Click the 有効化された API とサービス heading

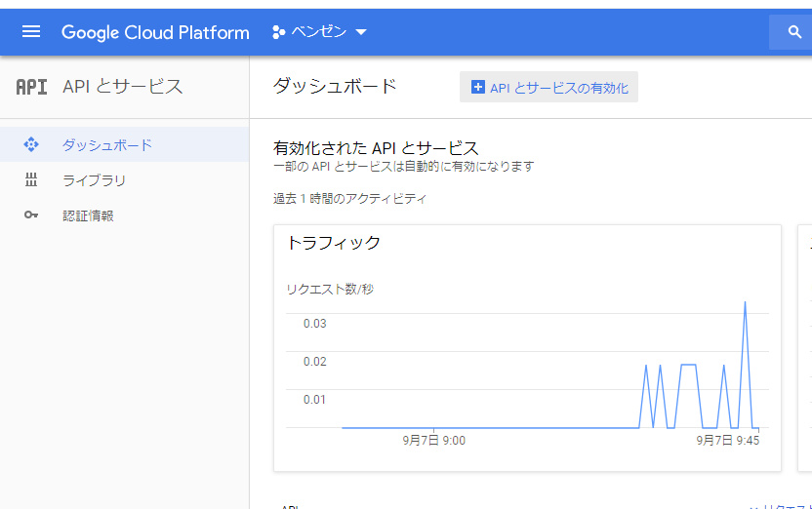click(x=376, y=148)
